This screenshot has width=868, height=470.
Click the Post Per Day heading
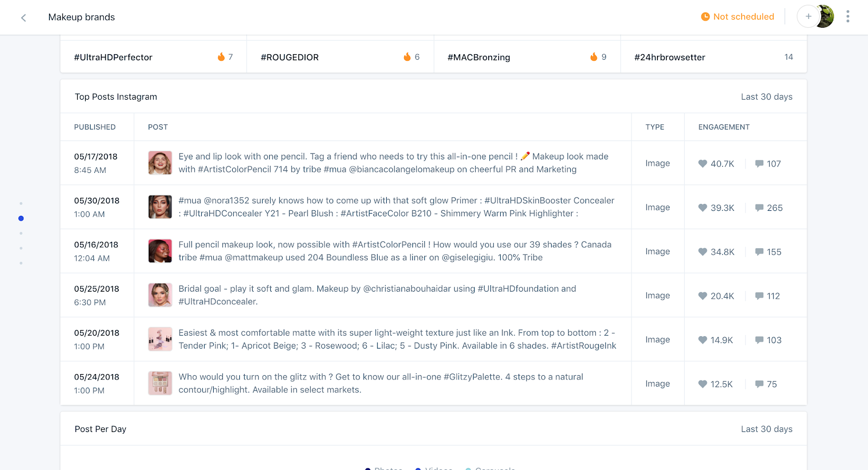pos(100,429)
